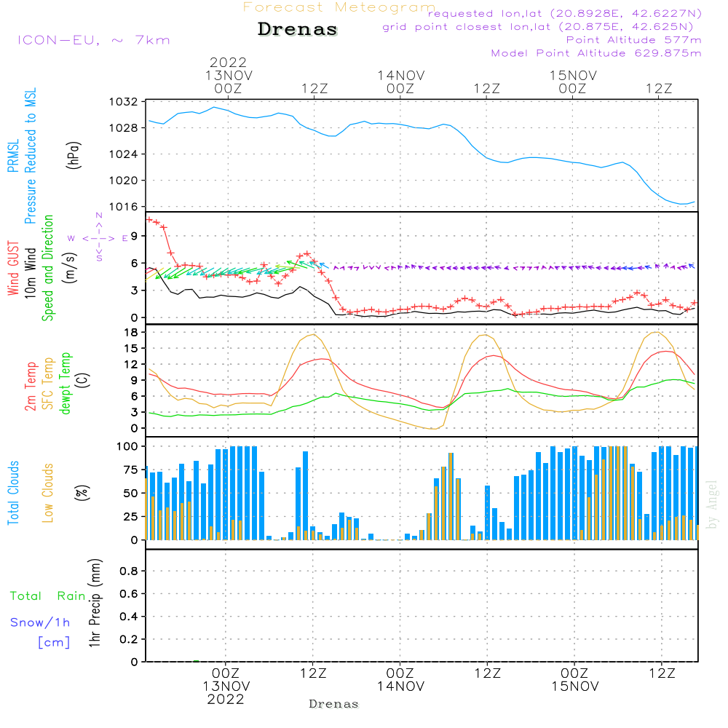Click the 'Wind GUST' red label
The height and width of the screenshot is (728, 728).
(13, 269)
